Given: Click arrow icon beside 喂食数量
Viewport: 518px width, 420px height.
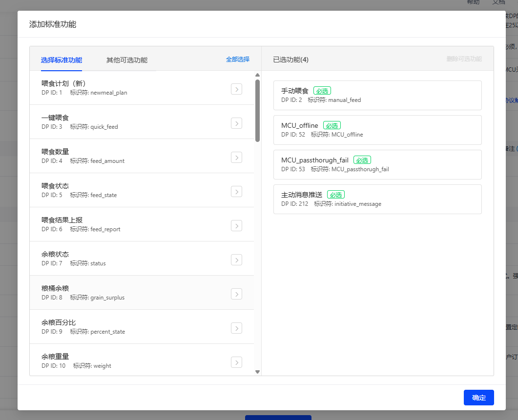Looking at the screenshot, I should [236, 157].
